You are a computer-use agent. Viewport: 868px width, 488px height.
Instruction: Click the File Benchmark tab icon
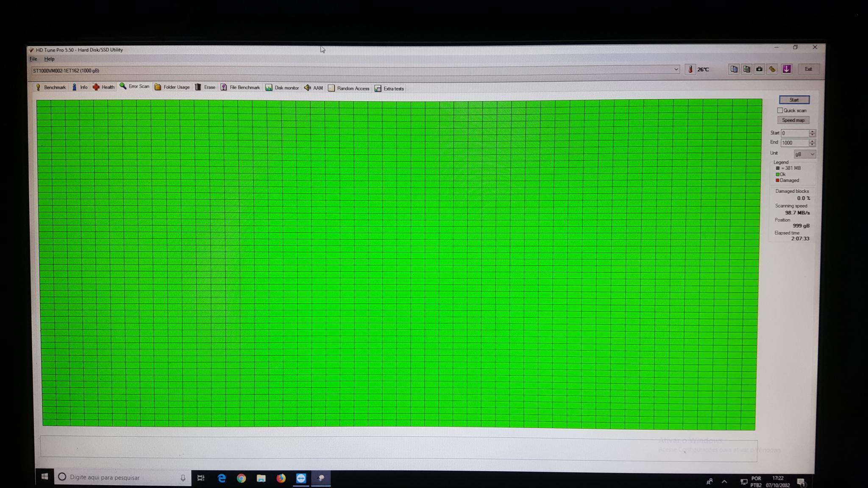click(x=224, y=87)
